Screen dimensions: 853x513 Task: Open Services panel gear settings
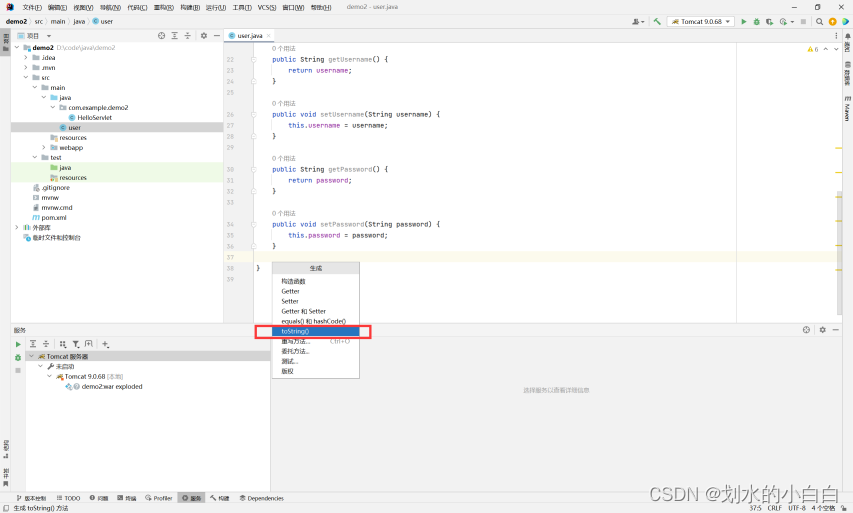click(x=823, y=330)
